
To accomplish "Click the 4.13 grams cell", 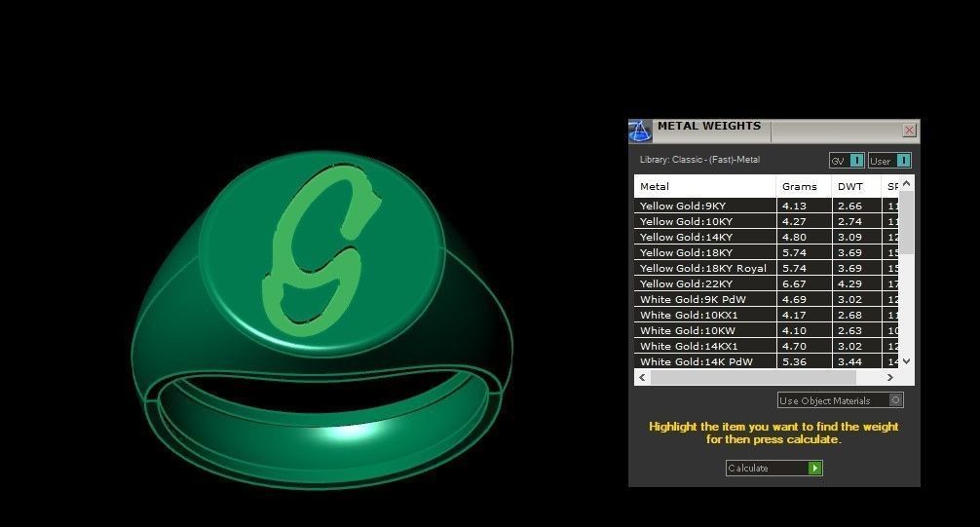I will pos(804,206).
